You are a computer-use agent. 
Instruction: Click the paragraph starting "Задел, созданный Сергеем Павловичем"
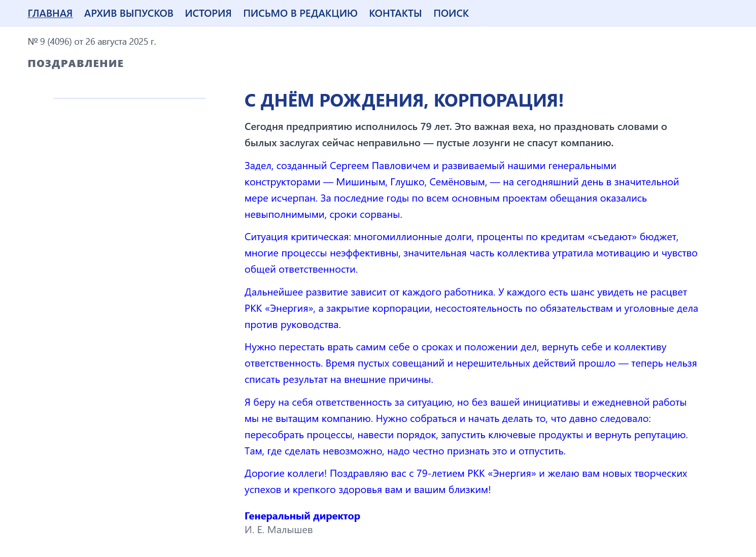click(x=462, y=190)
